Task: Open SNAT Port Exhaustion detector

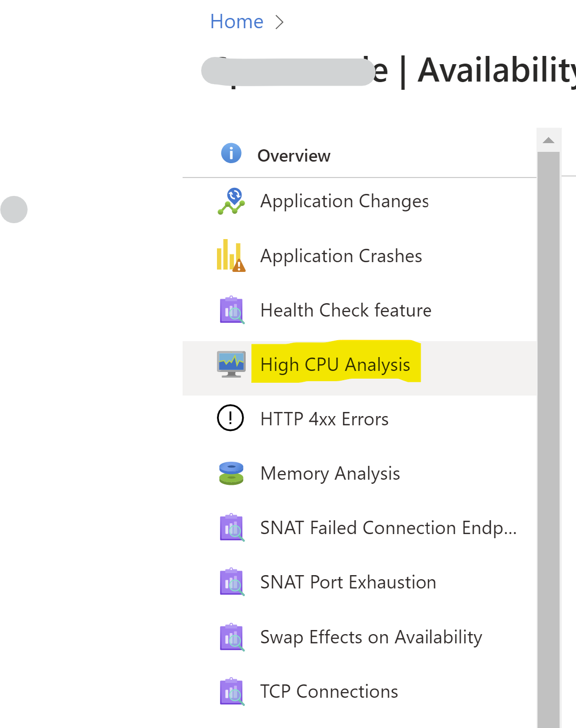Action: tap(348, 582)
